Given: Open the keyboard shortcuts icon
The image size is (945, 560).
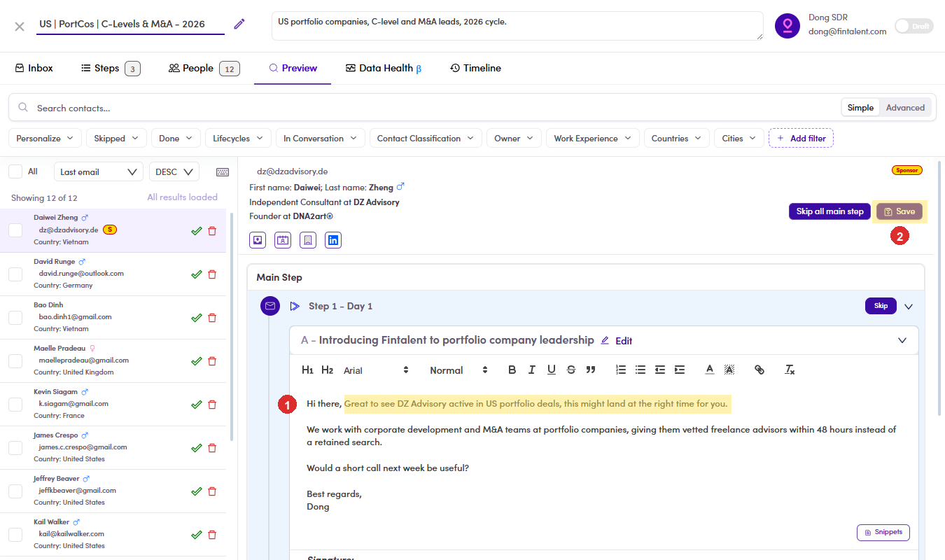Looking at the screenshot, I should 223,172.
